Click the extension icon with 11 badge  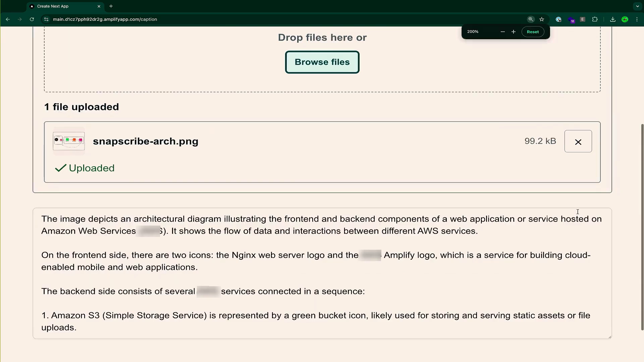pos(571,20)
